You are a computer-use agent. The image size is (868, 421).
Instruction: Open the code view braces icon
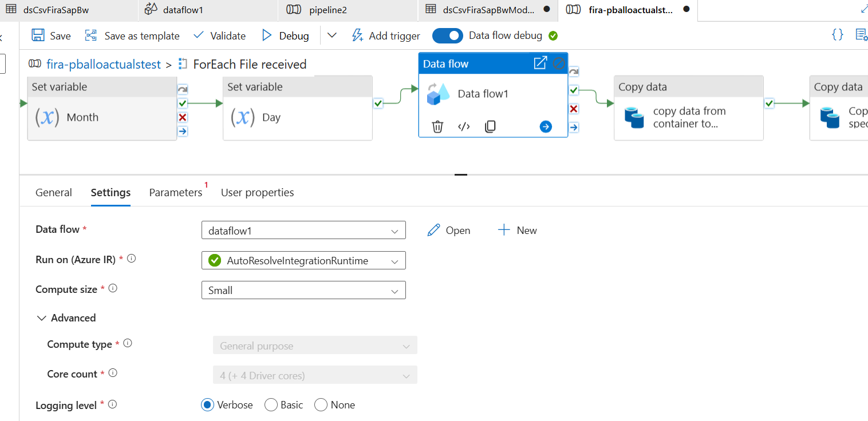pyautogui.click(x=838, y=35)
